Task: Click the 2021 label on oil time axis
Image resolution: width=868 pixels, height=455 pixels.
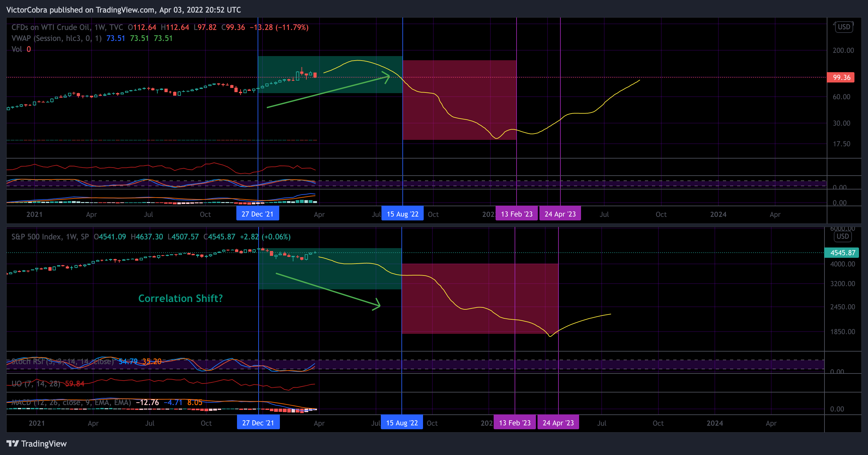Action: 35,215
